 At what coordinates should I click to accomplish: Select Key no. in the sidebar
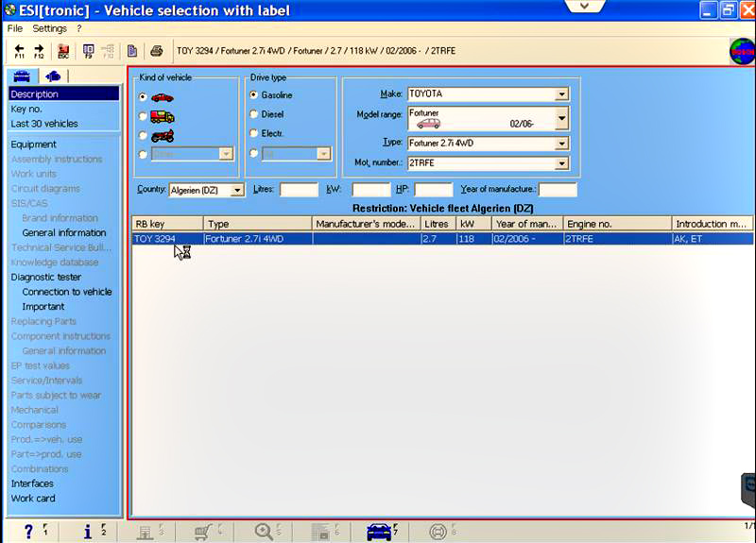click(x=26, y=109)
